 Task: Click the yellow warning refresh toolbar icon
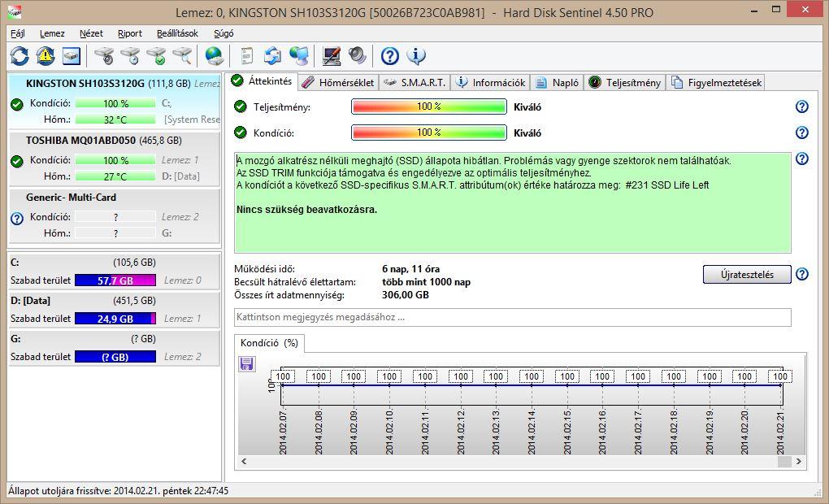46,56
